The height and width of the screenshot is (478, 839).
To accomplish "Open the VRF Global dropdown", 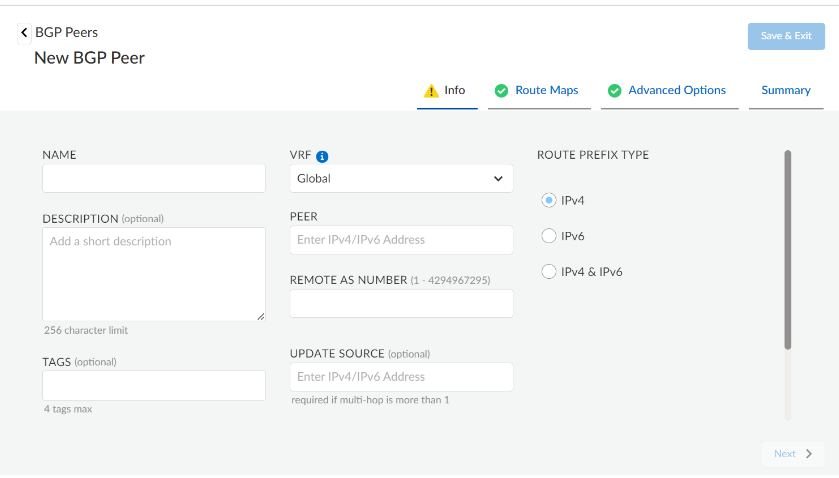I will click(x=401, y=179).
